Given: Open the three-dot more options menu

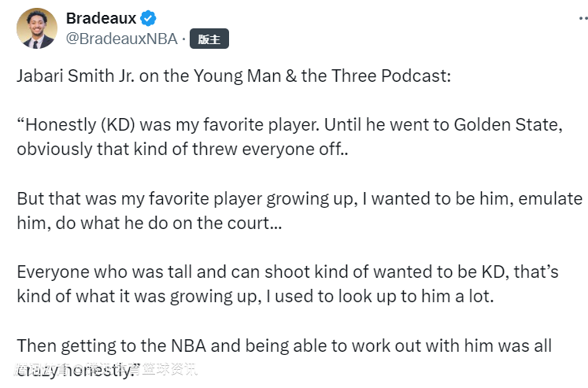Looking at the screenshot, I should point(570,19).
